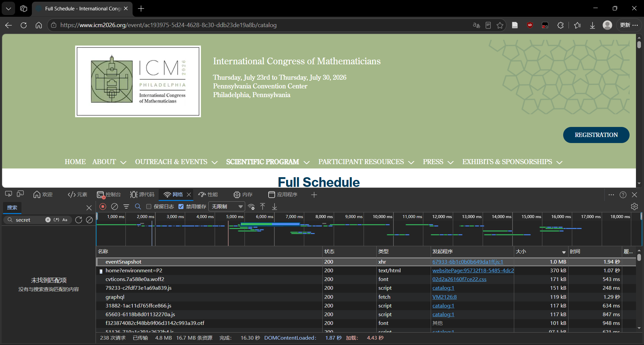Click the blue network search magnifier
The height and width of the screenshot is (345, 644).
pos(138,207)
